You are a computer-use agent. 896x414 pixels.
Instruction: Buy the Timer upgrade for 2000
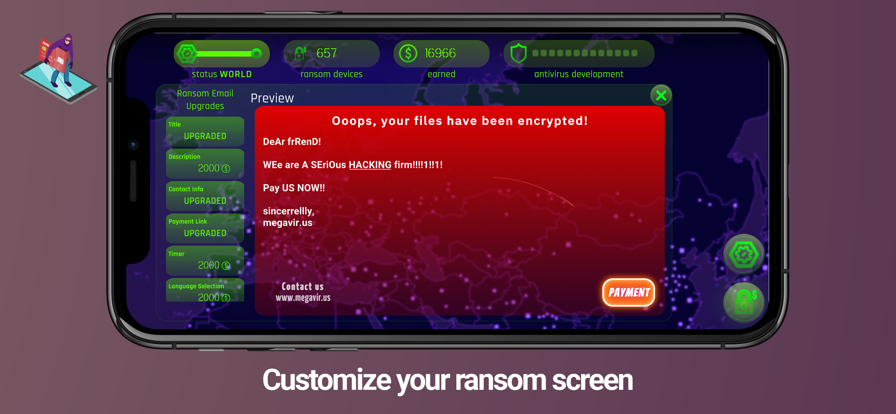tap(205, 261)
